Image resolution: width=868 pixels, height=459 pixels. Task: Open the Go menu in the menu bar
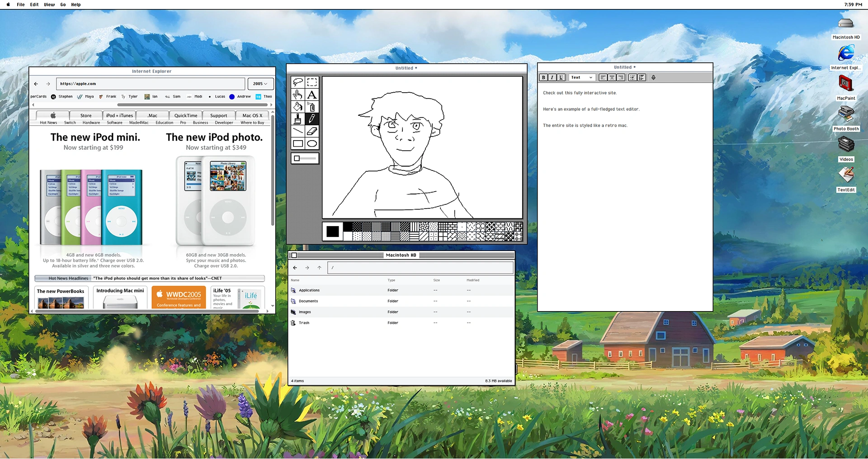click(x=63, y=5)
